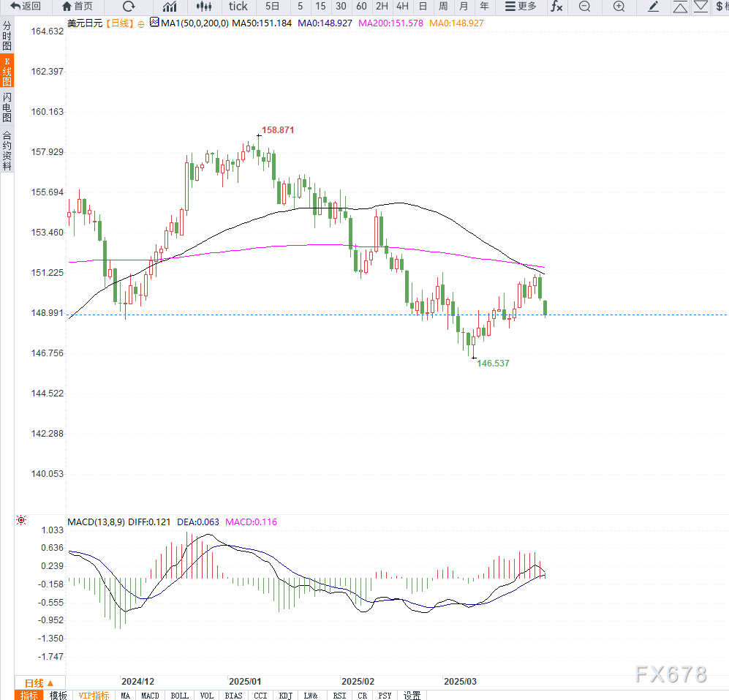Select the CR indicator
This screenshot has width=729, height=700.
[362, 696]
